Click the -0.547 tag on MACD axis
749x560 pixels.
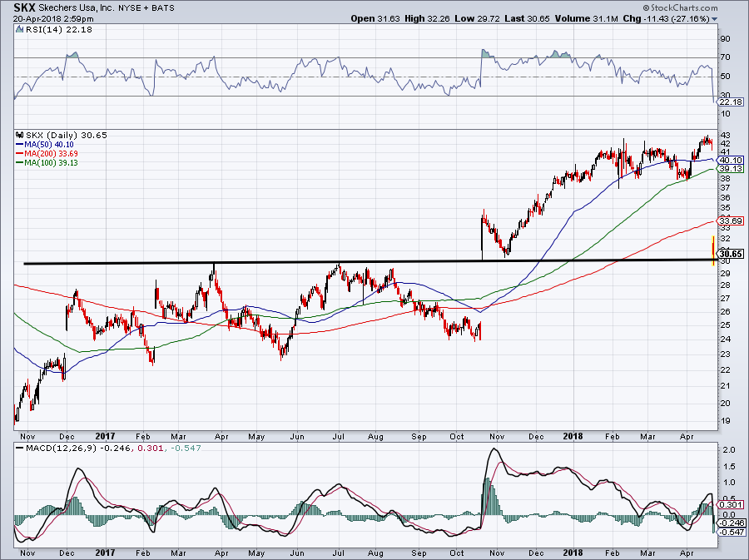click(x=732, y=532)
